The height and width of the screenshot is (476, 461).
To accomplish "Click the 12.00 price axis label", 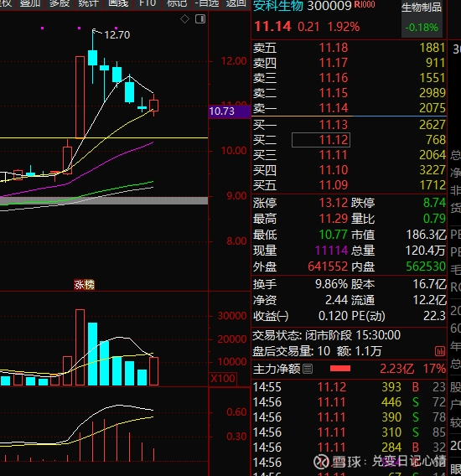I will 234,61.
